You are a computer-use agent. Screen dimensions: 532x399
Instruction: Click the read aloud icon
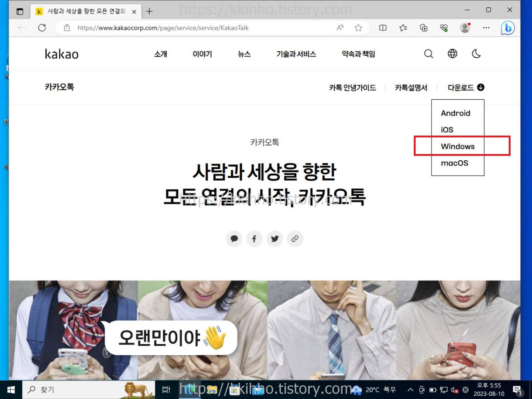click(340, 28)
